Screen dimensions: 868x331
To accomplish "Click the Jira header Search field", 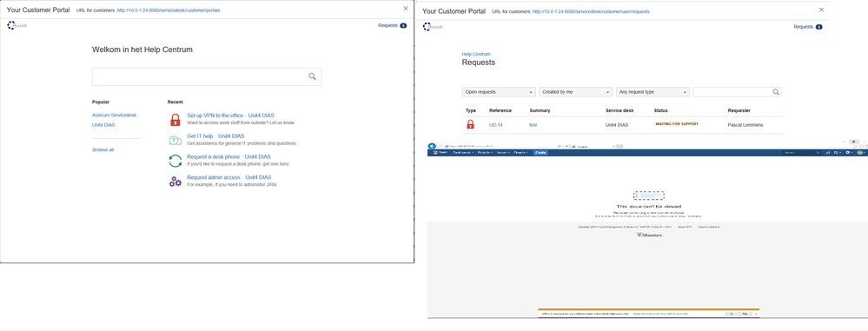I will (x=803, y=152).
